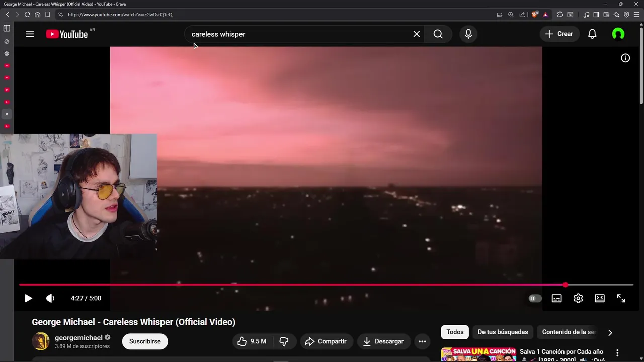Open Salva 1 Canción por Cada año thumbnail

478,354
